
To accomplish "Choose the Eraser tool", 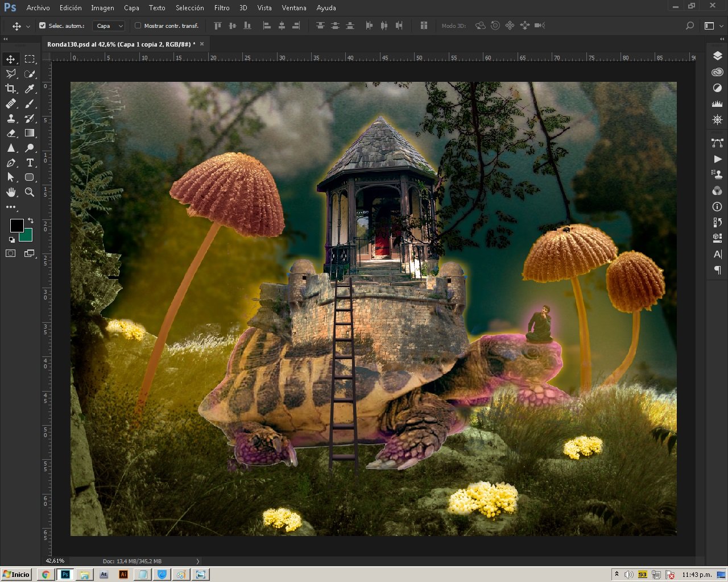I will (x=11, y=133).
